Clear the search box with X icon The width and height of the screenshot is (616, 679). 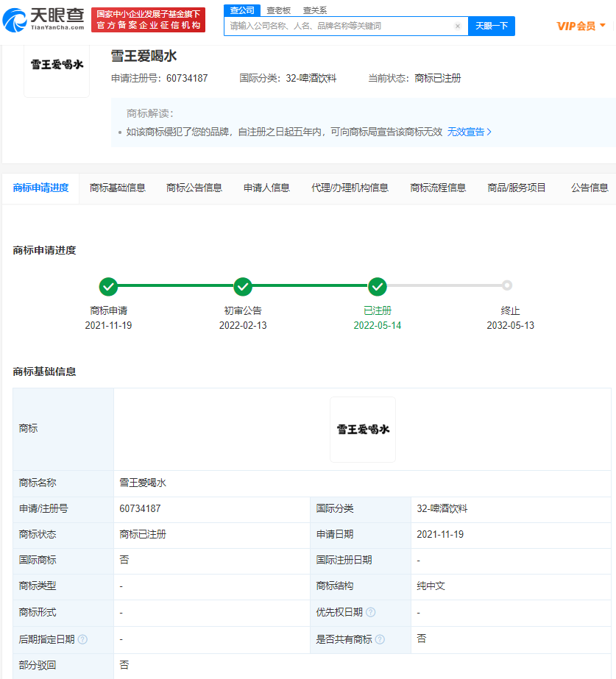click(x=457, y=26)
